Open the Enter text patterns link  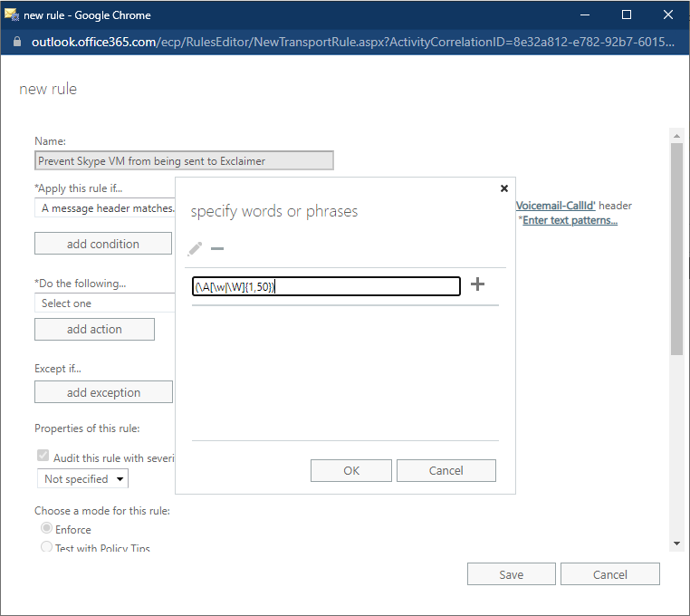570,220
